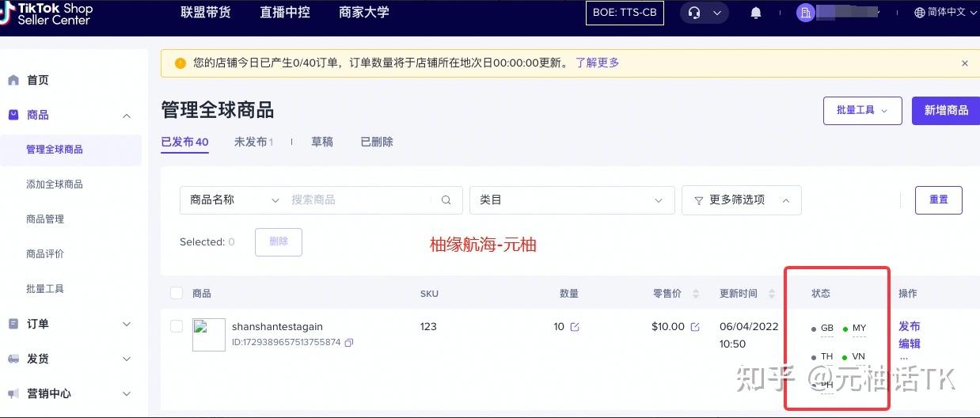
Task: Click the VN status indicator
Action: point(855,357)
